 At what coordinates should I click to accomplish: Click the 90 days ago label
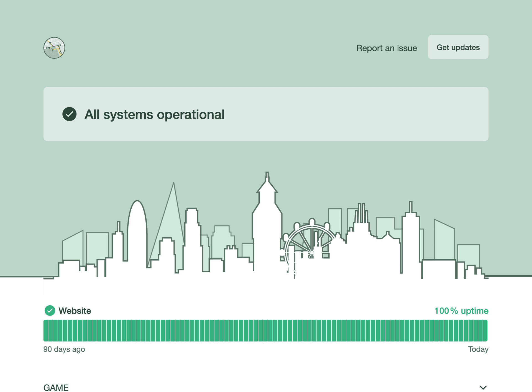click(x=64, y=349)
